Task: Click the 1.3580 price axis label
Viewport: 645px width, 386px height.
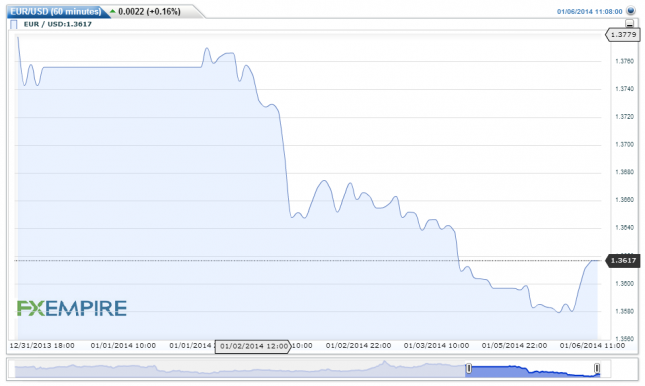Action: coord(624,312)
